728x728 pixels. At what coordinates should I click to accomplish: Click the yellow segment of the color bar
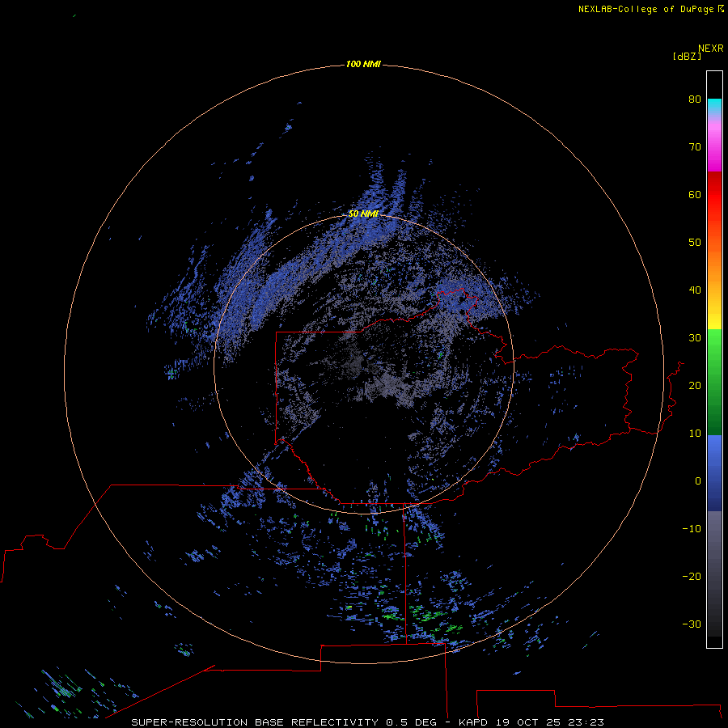(x=714, y=320)
